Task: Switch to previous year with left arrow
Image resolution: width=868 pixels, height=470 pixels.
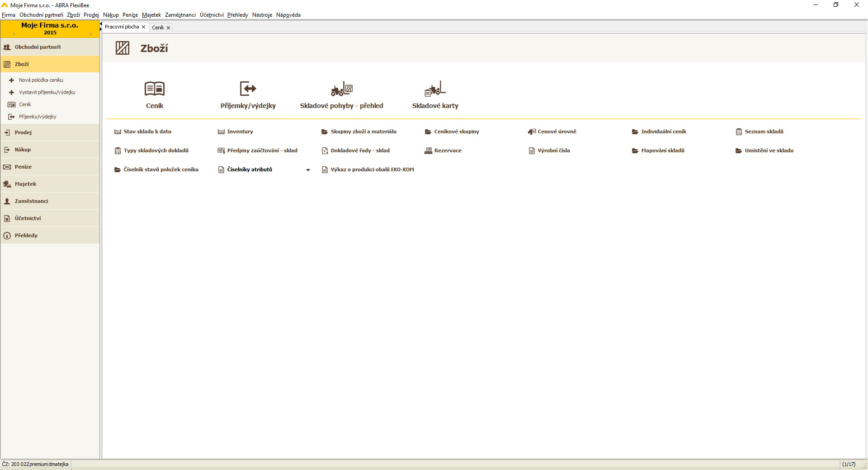Action: (14, 34)
